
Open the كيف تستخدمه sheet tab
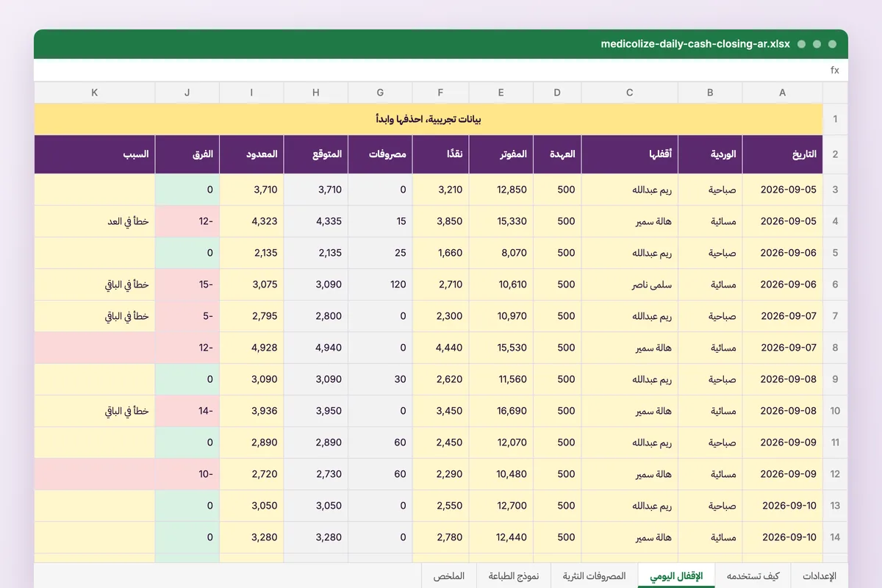pos(753,576)
